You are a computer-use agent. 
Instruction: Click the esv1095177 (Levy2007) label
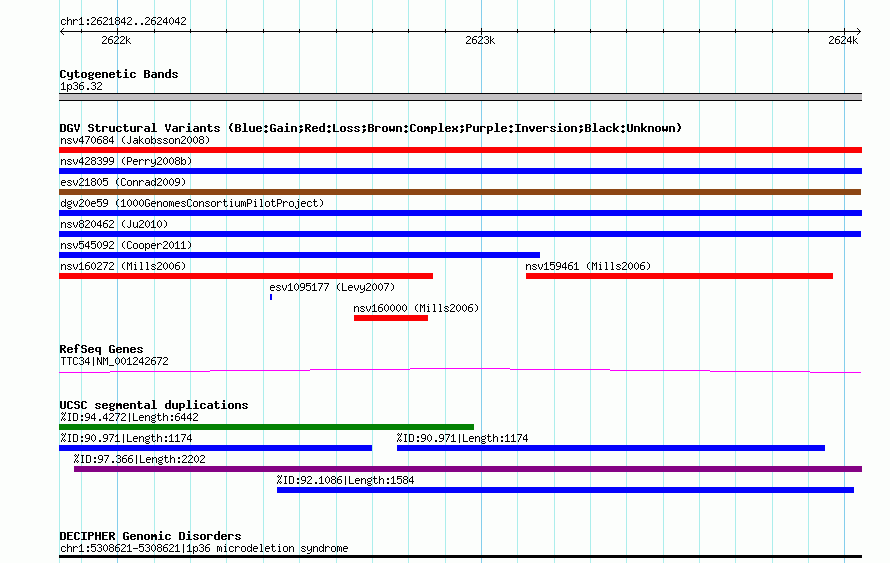coord(332,287)
